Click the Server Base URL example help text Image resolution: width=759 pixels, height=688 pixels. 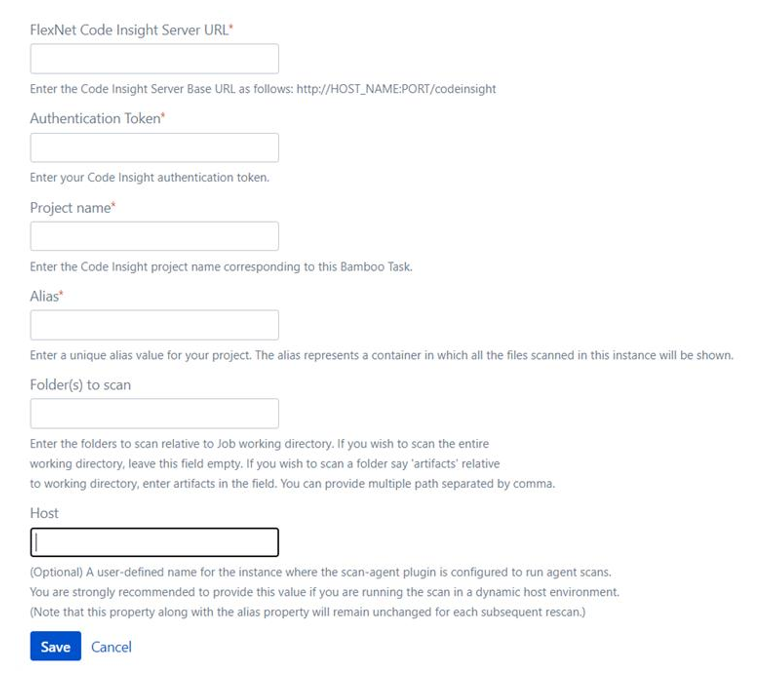(263, 89)
